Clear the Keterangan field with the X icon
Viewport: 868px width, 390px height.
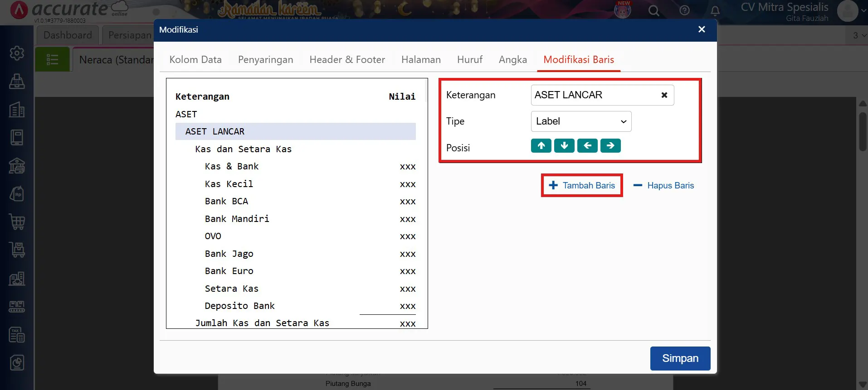[x=664, y=95]
